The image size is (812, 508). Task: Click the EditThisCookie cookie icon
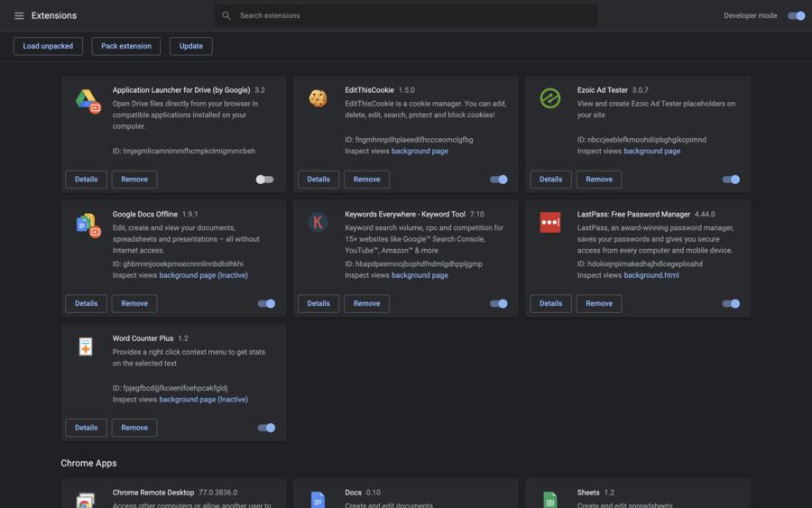point(318,97)
